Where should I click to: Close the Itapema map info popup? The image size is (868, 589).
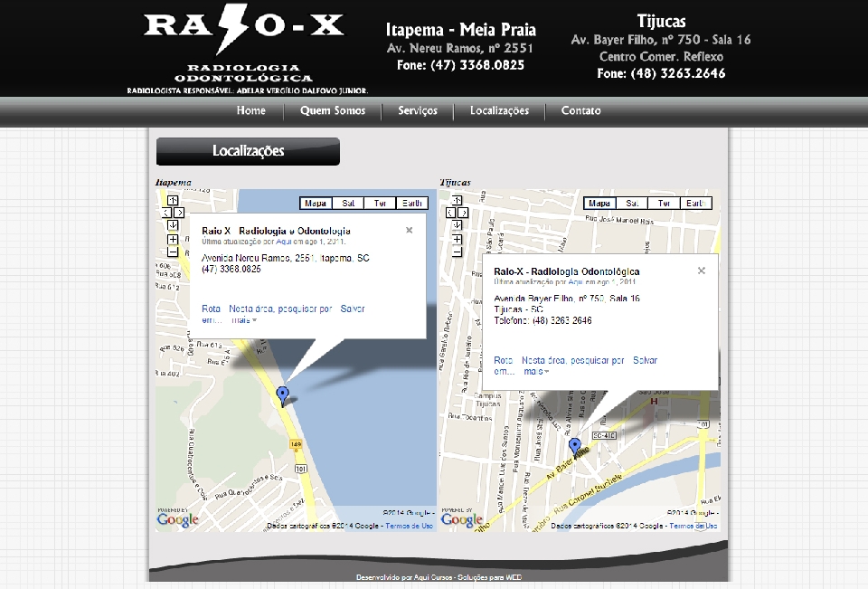[409, 231]
